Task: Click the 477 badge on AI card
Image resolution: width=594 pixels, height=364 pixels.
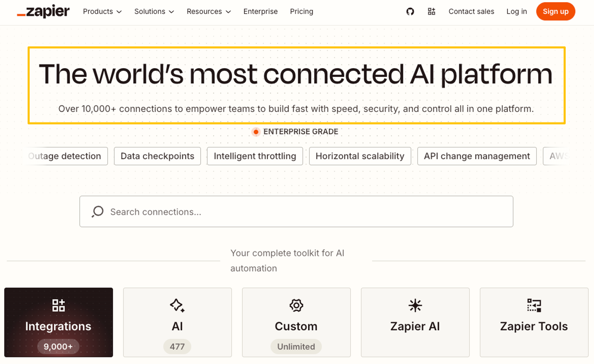Action: click(x=177, y=347)
